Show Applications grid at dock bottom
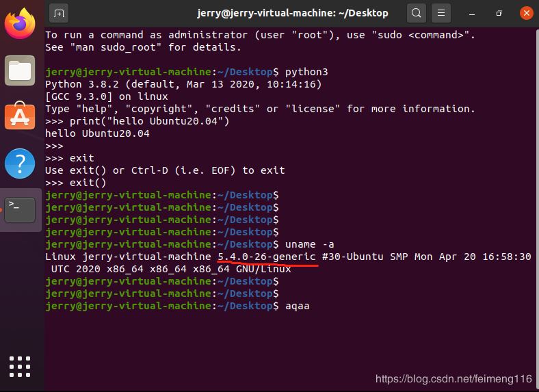539x392 pixels. [x=20, y=367]
